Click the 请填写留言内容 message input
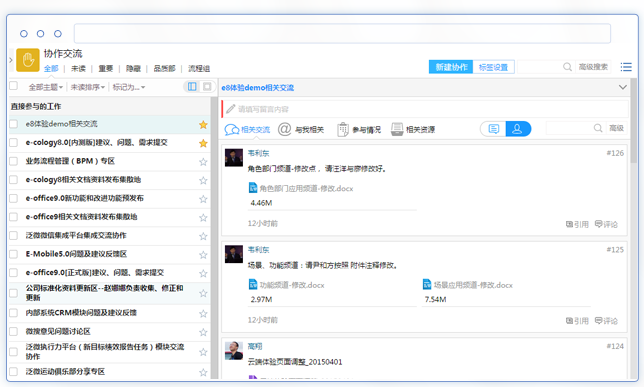Image resolution: width=644 pixels, height=387 pixels. 425,109
